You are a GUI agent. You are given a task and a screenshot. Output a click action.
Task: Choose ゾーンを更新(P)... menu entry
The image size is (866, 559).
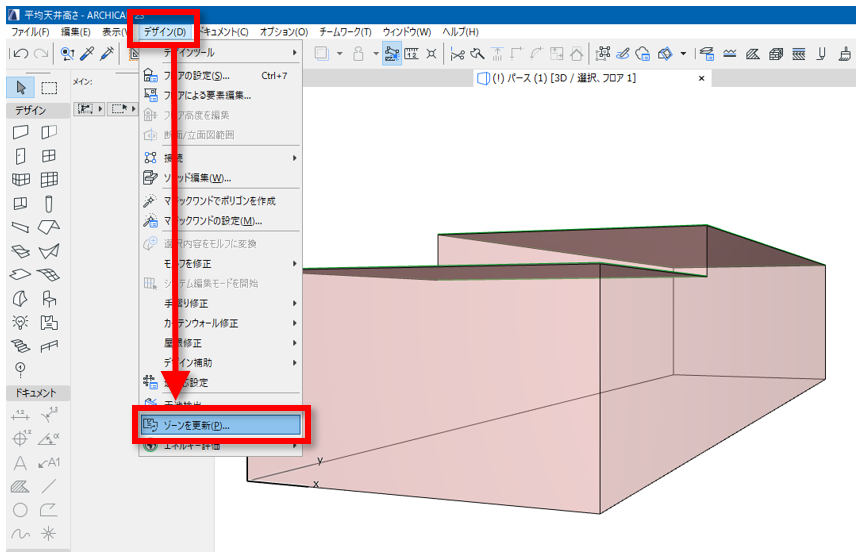click(220, 425)
